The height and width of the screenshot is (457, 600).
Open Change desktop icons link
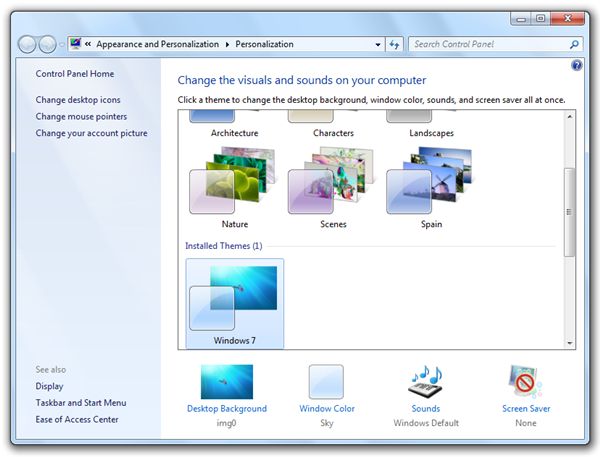(78, 100)
